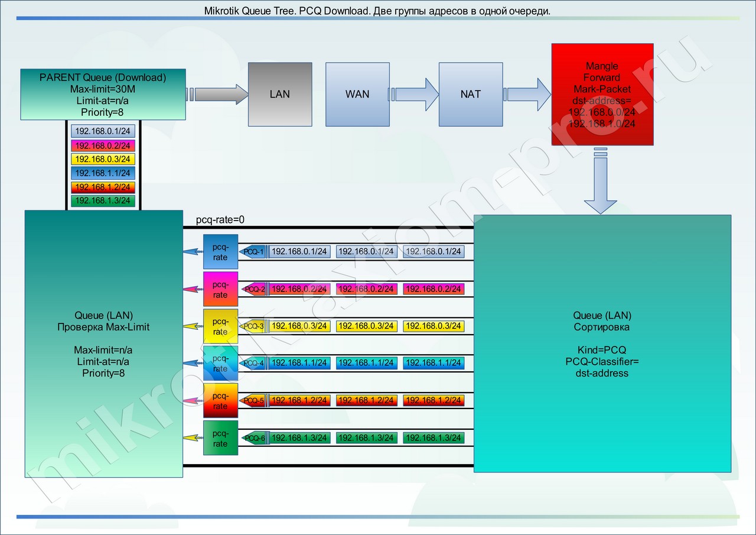Click the small blue arrow leaving the PCQ-4 pcq-rate box
Viewport: 756px width, 535px height.
tap(193, 363)
